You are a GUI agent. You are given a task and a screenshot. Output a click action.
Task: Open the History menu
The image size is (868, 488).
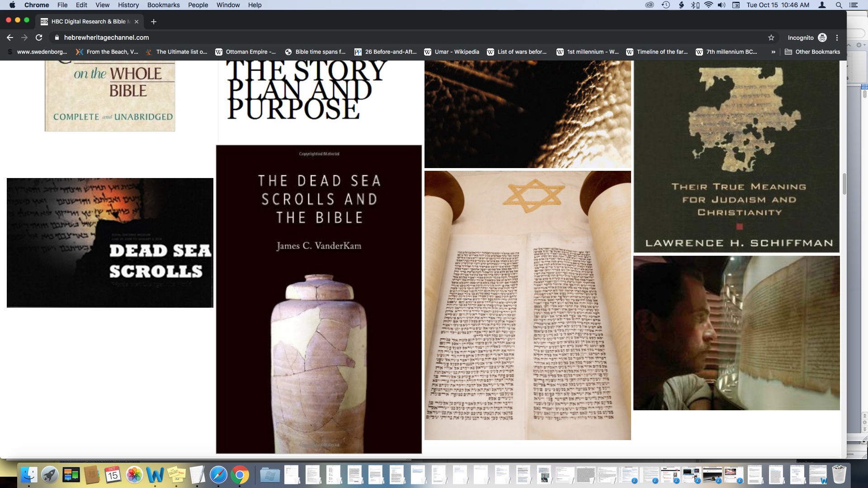(x=128, y=5)
